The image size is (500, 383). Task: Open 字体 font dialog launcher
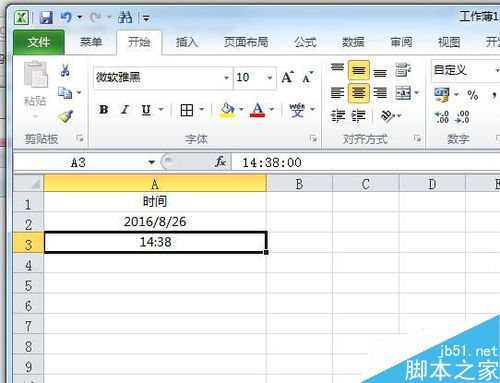[313, 138]
